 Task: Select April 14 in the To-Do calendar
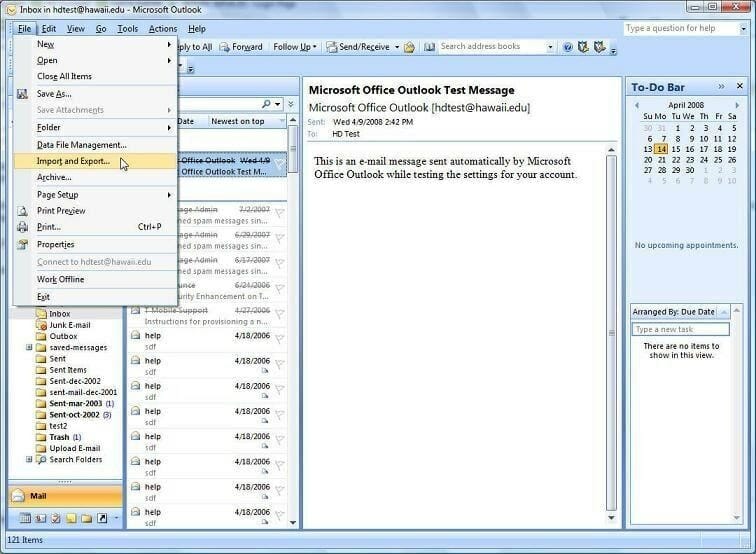point(662,149)
